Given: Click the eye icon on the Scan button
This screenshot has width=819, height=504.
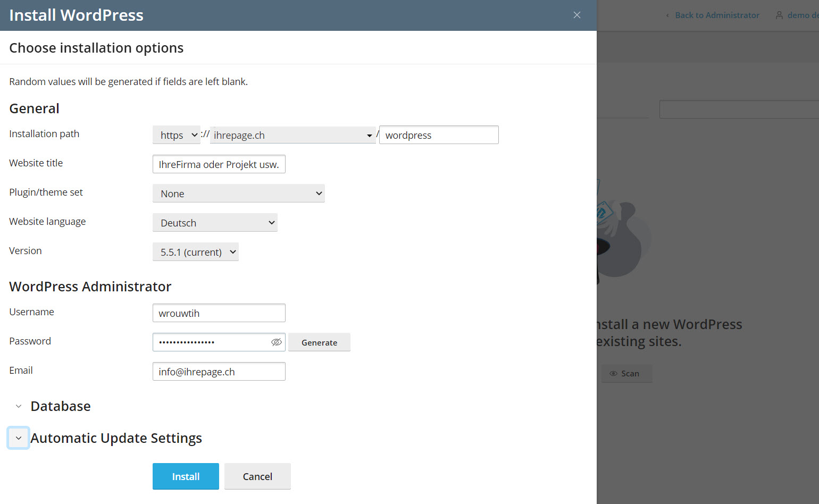Looking at the screenshot, I should pyautogui.click(x=613, y=373).
